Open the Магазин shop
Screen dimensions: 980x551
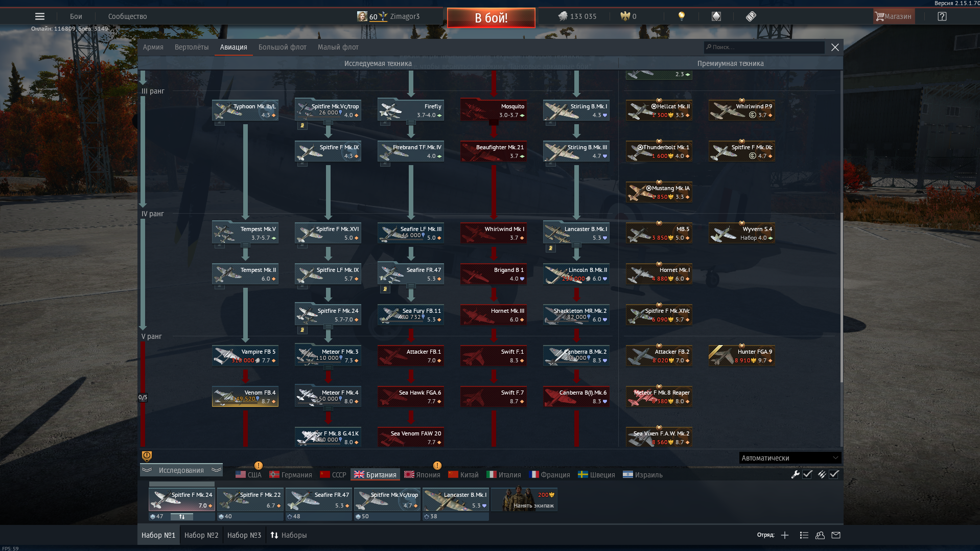click(x=894, y=16)
